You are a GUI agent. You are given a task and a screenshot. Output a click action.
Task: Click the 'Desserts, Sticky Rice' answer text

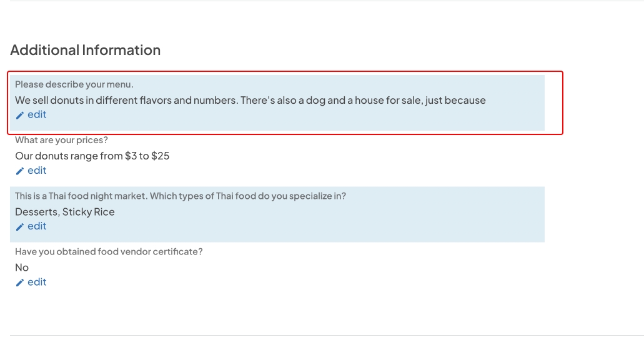coord(65,212)
